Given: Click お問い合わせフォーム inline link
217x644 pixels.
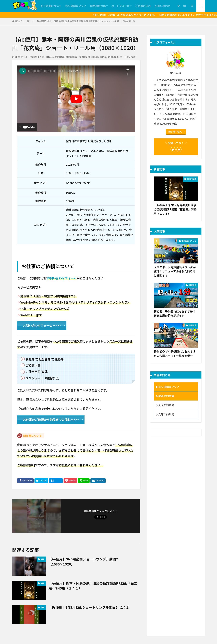Looking at the screenshot, I should (62, 278).
